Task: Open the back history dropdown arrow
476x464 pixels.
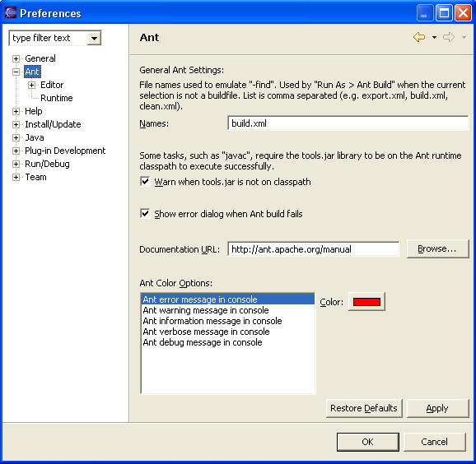Action: (x=434, y=38)
